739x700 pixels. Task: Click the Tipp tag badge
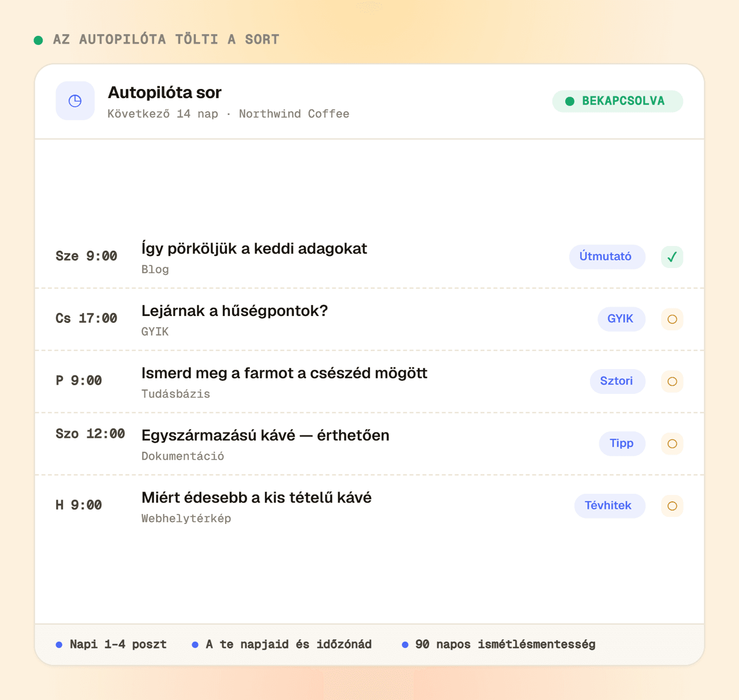click(x=622, y=444)
